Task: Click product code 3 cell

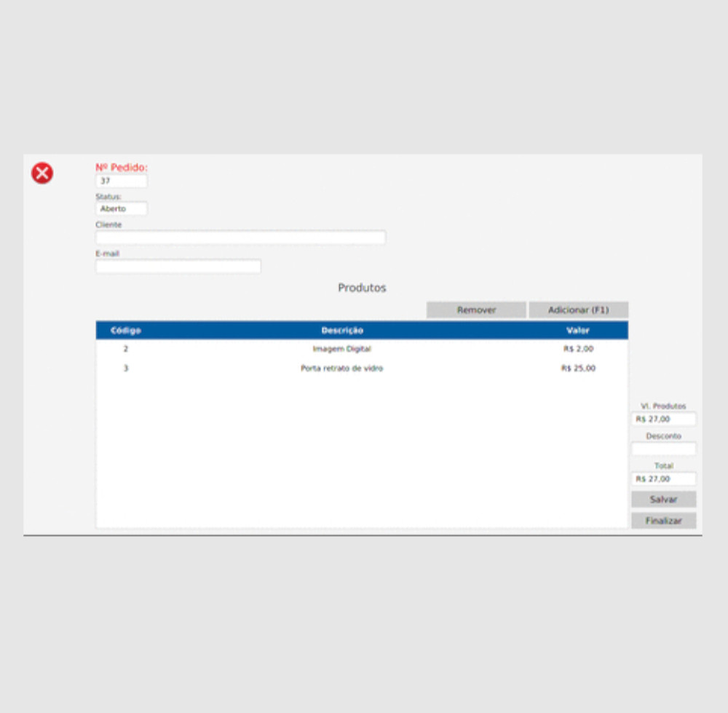Action: [x=125, y=369]
